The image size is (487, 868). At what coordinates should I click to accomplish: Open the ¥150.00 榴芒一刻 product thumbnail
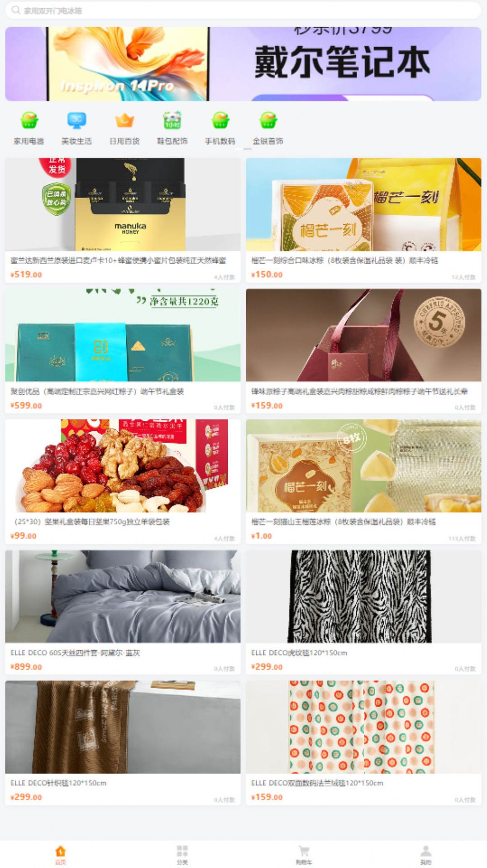(363, 204)
